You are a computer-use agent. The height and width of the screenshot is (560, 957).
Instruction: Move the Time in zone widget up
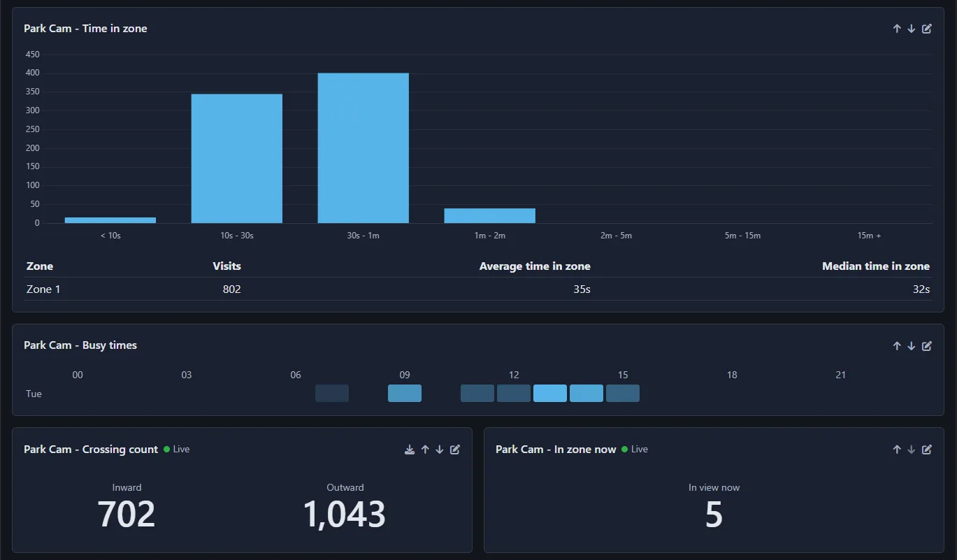tap(897, 29)
